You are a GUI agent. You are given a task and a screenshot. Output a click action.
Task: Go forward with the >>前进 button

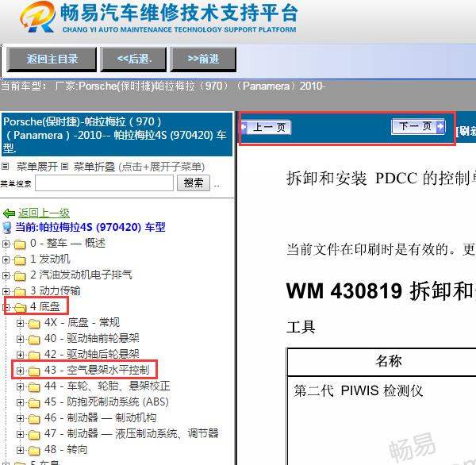pyautogui.click(x=203, y=60)
